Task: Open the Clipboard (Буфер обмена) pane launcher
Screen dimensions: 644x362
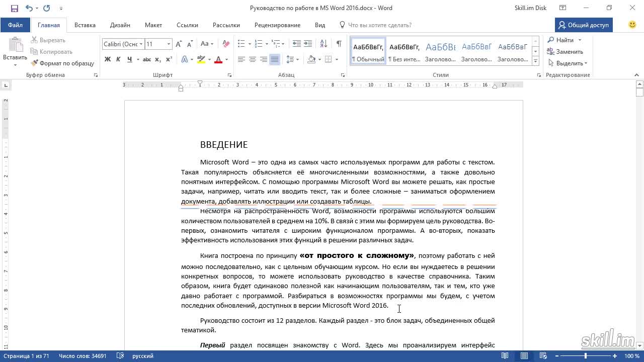Action: (x=96, y=75)
